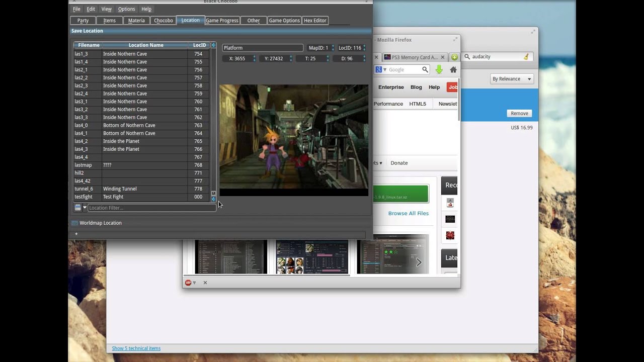Click the X: 3655 spinner arrows
The image size is (644, 362).
pos(254,58)
